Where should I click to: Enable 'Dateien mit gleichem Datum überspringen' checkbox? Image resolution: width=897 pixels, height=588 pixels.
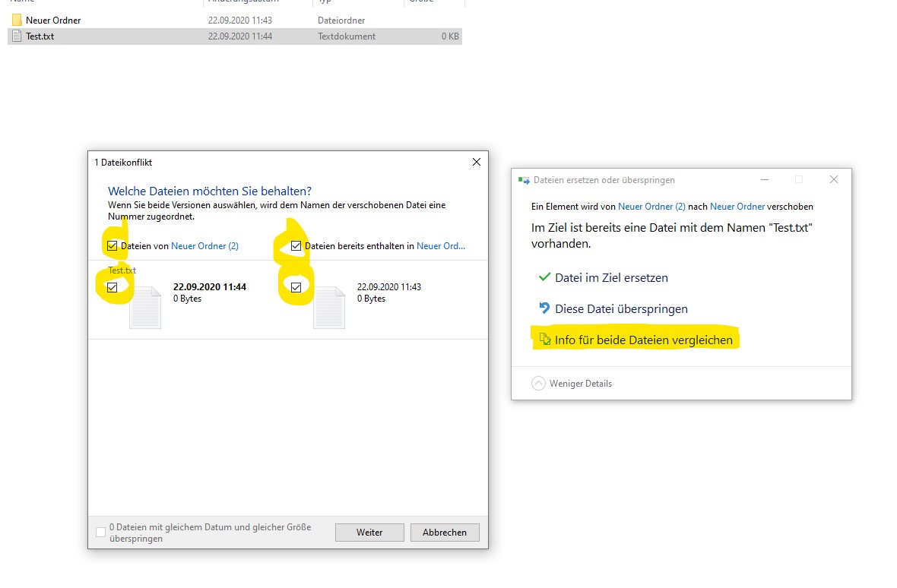point(100,532)
